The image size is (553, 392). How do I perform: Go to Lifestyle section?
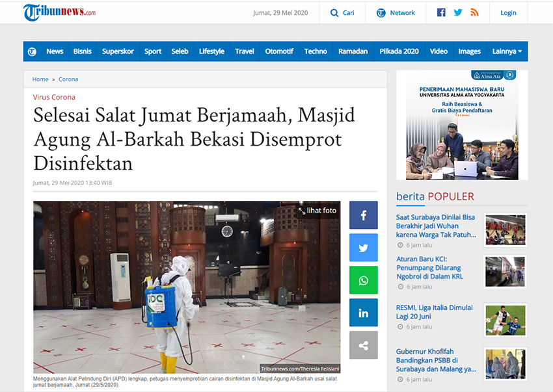(x=211, y=51)
